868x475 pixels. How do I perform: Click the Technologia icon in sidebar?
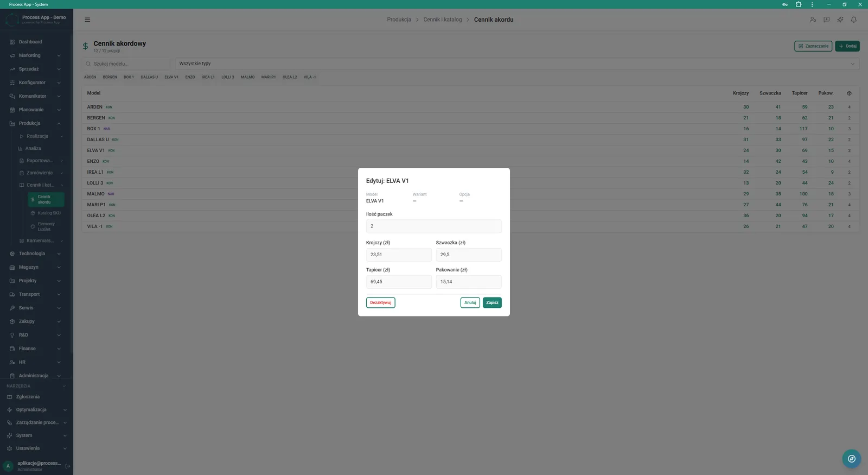[x=12, y=254]
